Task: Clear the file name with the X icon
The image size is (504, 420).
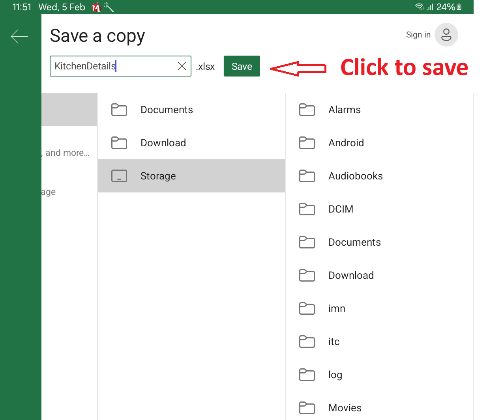Action: point(182,66)
